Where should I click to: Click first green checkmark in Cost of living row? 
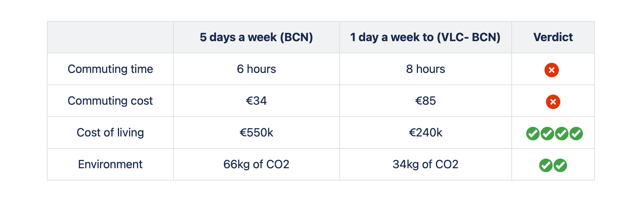click(533, 134)
